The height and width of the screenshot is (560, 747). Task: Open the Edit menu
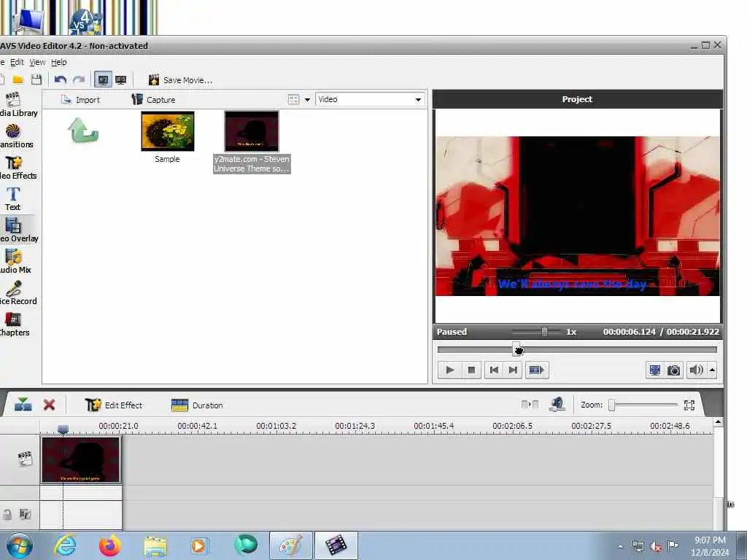[x=17, y=62]
